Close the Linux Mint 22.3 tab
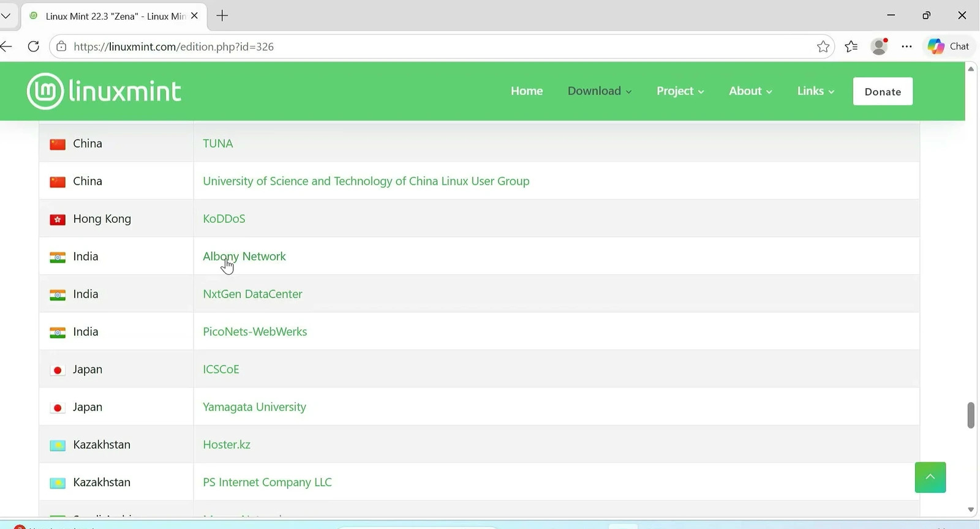 click(195, 16)
